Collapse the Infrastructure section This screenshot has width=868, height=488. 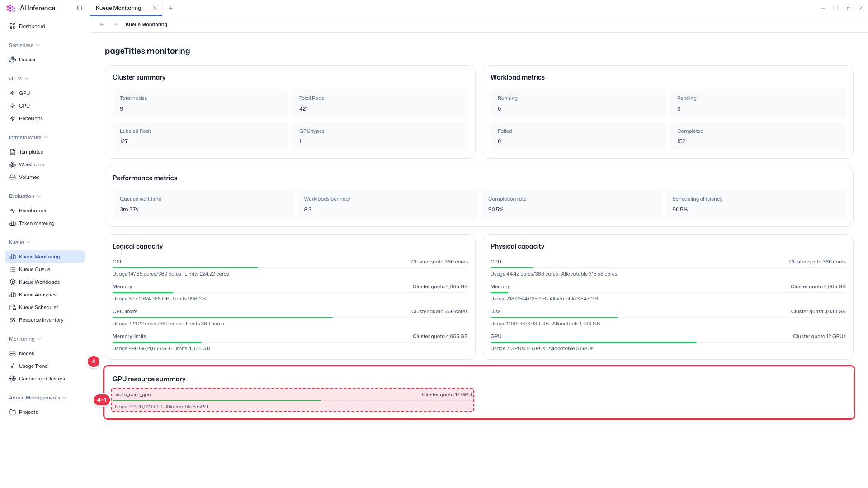point(28,137)
